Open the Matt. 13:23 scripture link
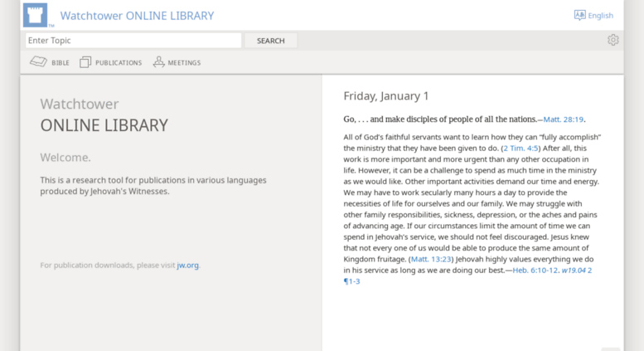This screenshot has width=644, height=351. 431,259
